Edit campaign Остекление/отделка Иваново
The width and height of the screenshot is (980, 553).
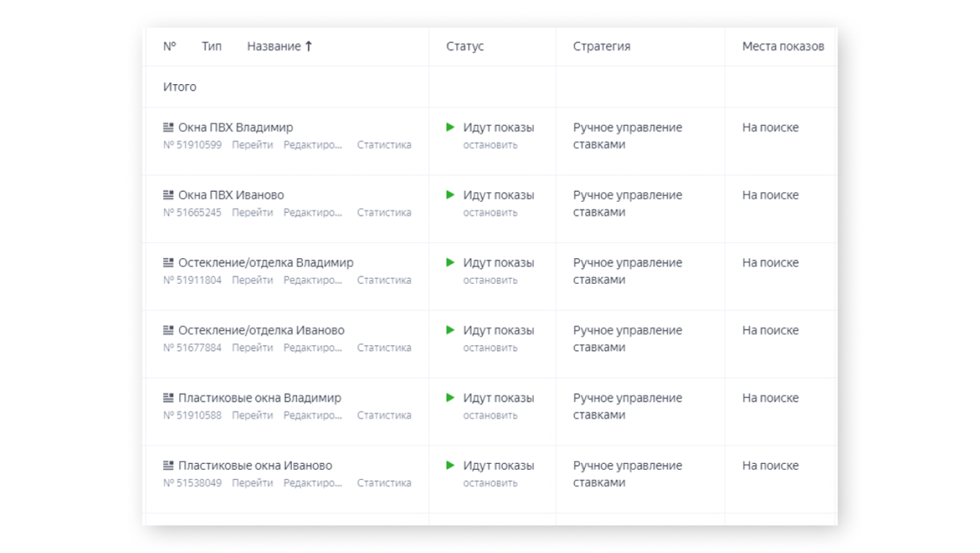(312, 348)
